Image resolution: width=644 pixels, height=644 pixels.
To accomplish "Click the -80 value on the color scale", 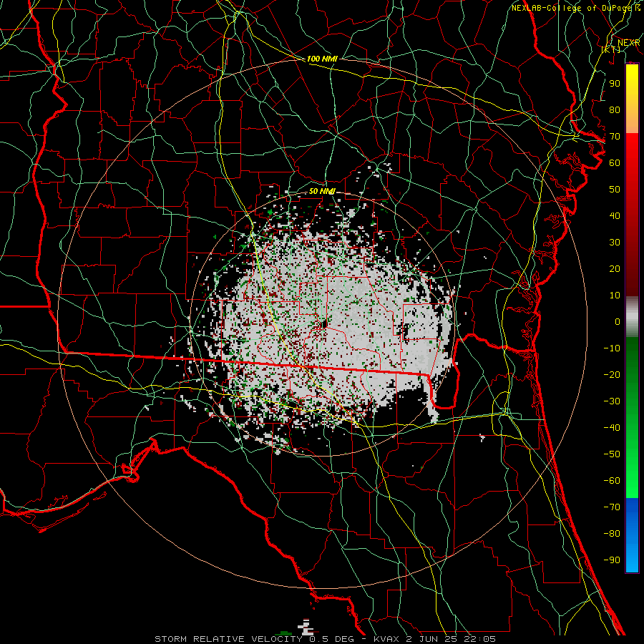I will (612, 534).
